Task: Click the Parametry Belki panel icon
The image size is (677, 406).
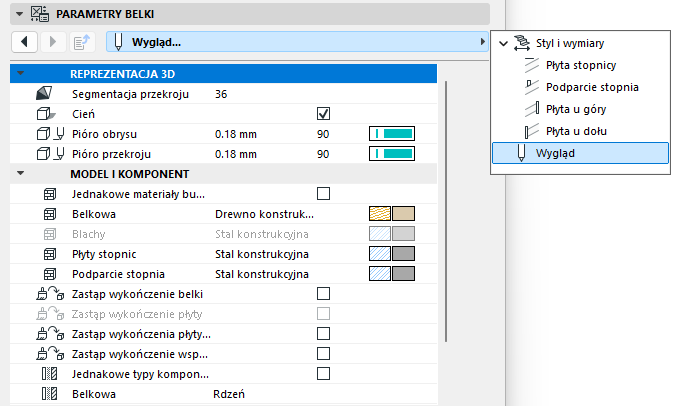Action: 40,14
